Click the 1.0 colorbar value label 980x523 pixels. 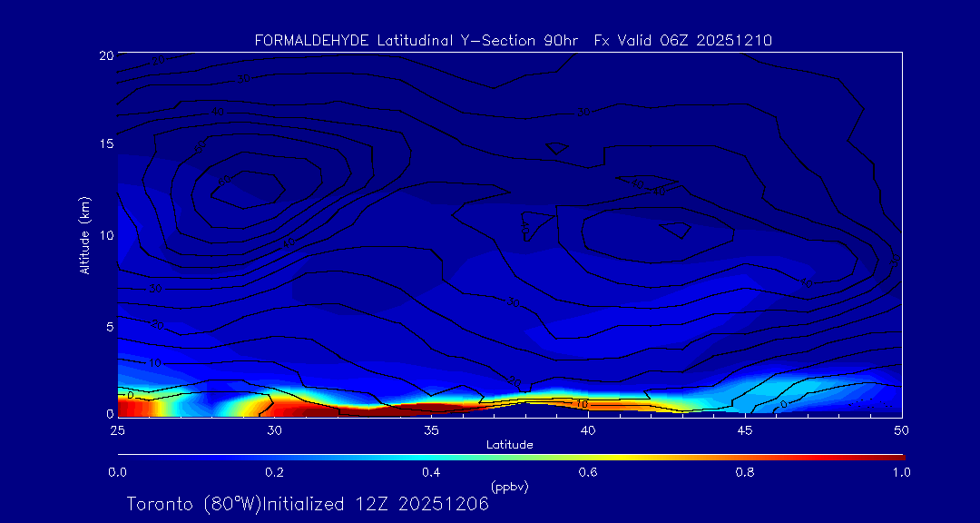click(x=902, y=472)
